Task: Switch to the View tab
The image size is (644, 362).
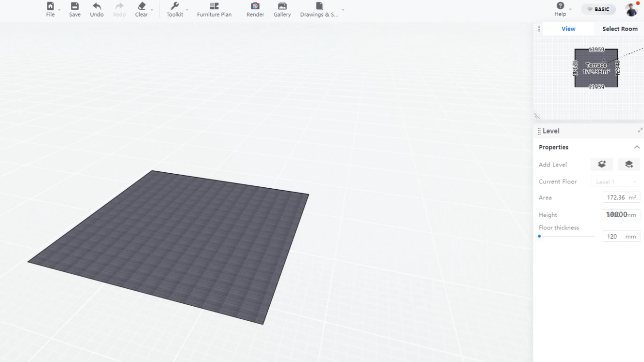Action: tap(568, 29)
